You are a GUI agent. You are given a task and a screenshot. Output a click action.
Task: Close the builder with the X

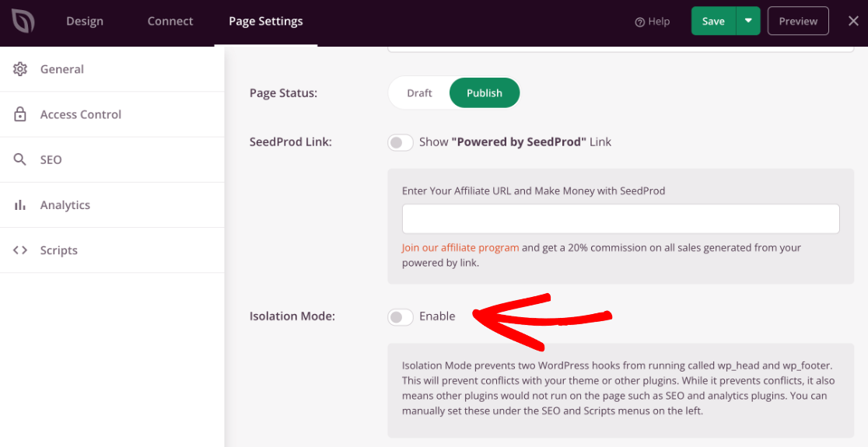853,21
